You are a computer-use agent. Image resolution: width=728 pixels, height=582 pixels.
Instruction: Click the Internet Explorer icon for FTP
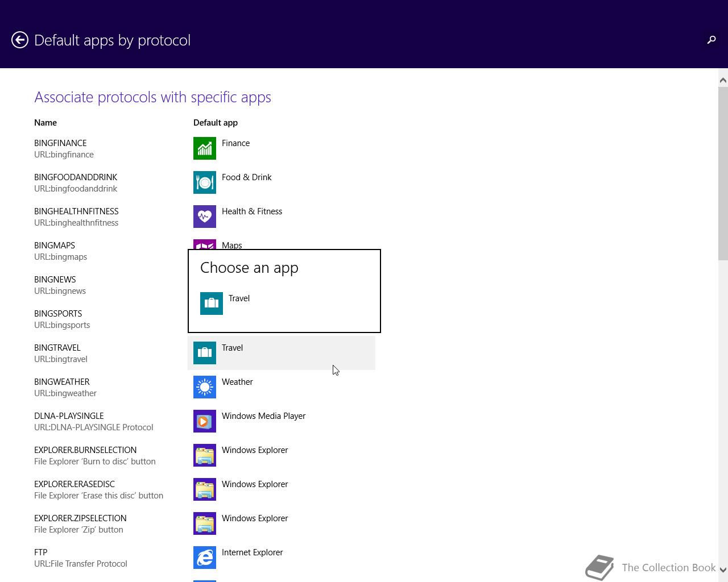(205, 558)
